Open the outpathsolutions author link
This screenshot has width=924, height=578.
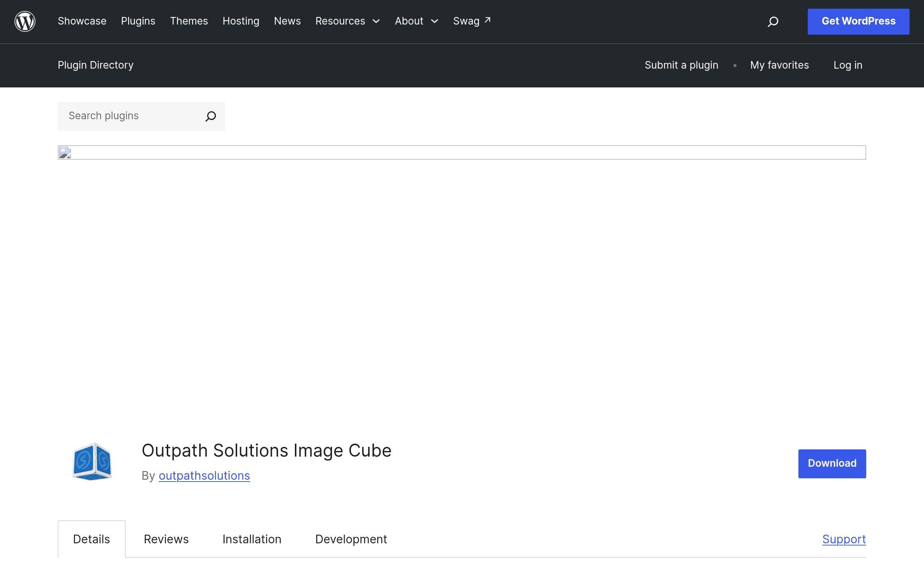click(x=204, y=475)
